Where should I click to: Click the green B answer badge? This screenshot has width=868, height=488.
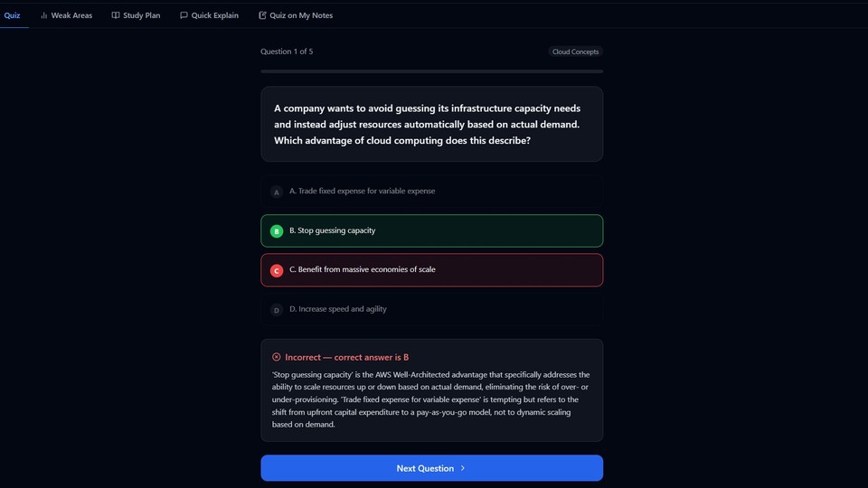[277, 231]
